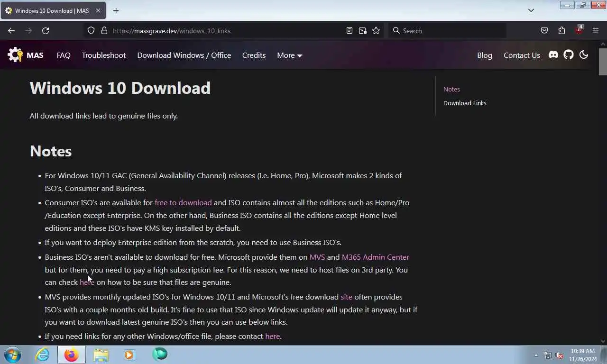Expand the More dropdown menu
This screenshot has width=607, height=364.
click(289, 55)
